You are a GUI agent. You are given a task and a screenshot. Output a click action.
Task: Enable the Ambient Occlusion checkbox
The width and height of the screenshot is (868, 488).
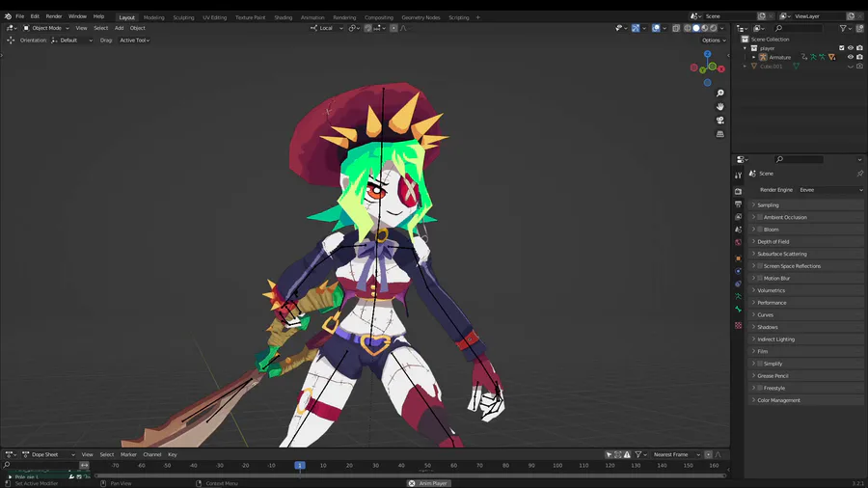(760, 217)
